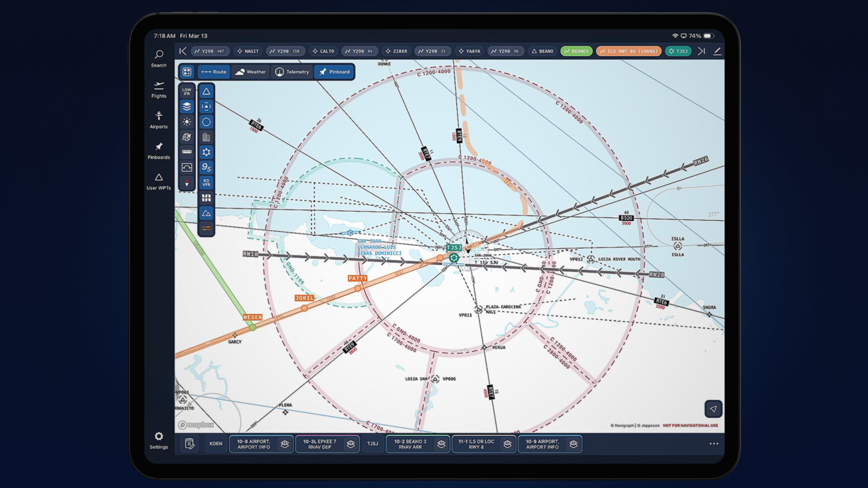The image size is (868, 488).
Task: Open Pinboards in the sidebar
Action: (x=159, y=150)
